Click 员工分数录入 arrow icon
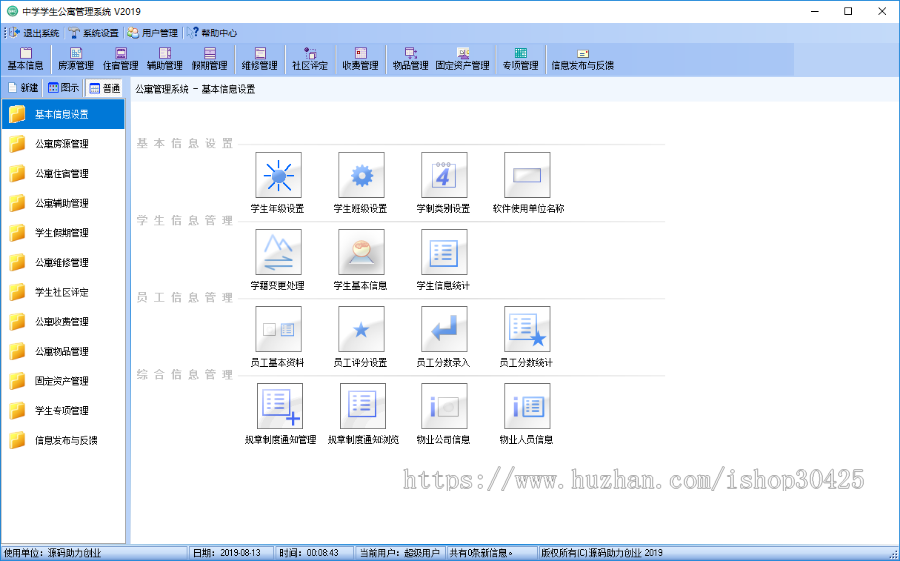 [x=444, y=330]
